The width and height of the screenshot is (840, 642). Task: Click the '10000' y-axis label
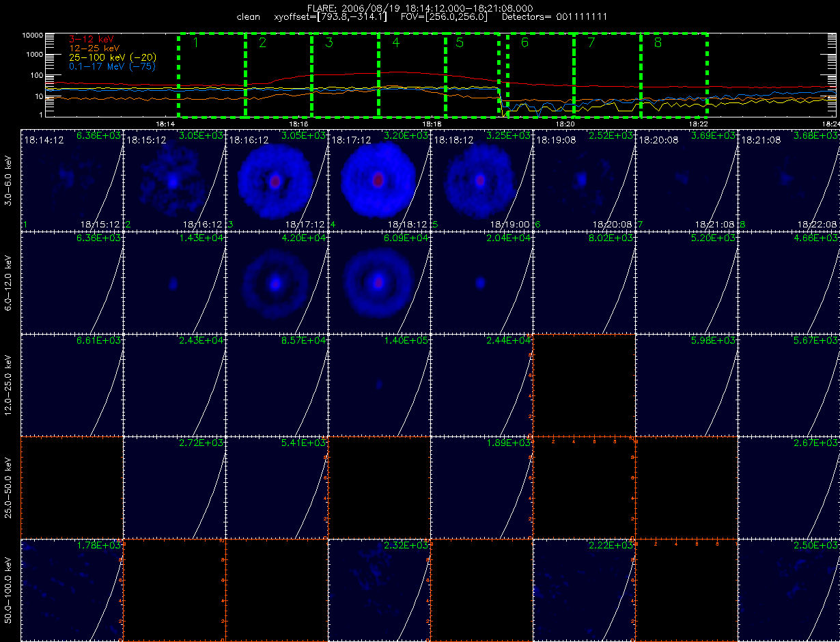click(33, 35)
